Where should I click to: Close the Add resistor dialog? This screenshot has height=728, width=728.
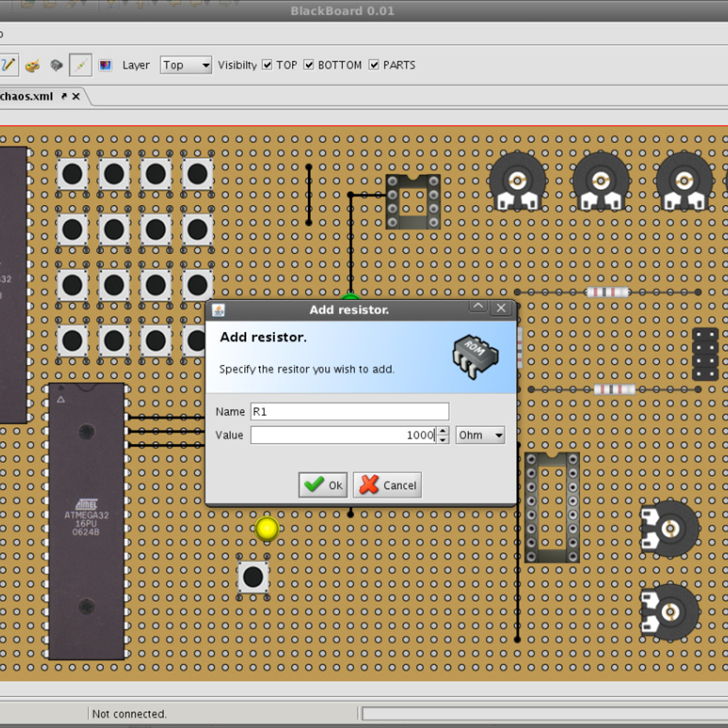click(501, 308)
